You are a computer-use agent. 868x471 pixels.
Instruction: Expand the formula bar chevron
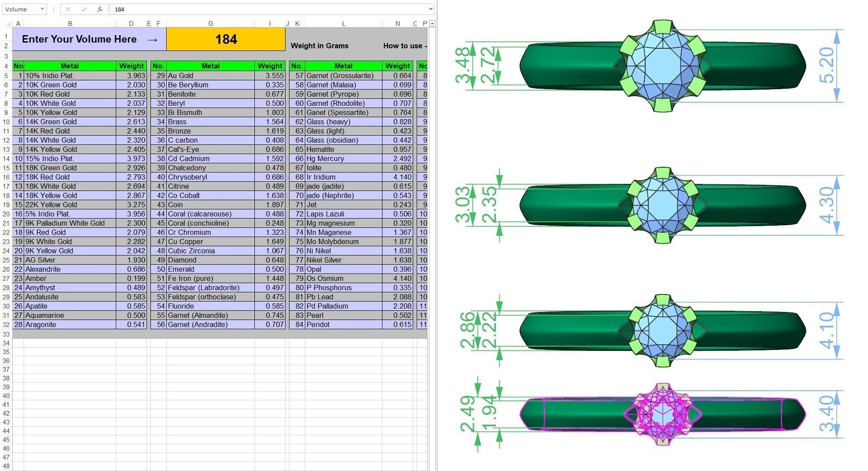click(x=431, y=9)
